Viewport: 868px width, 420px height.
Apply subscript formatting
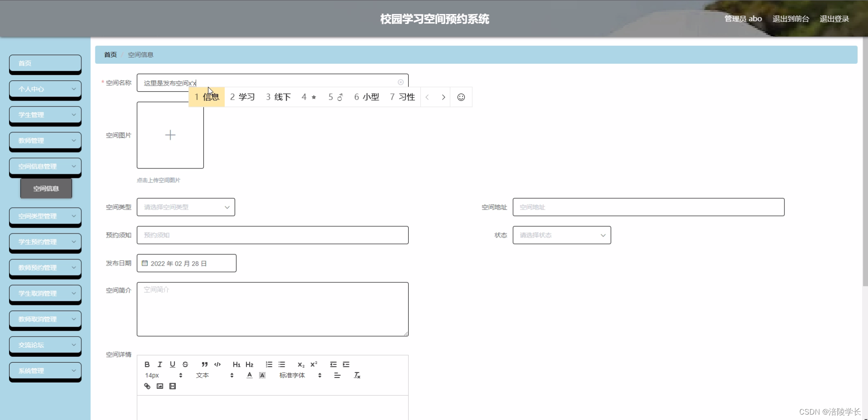(301, 365)
